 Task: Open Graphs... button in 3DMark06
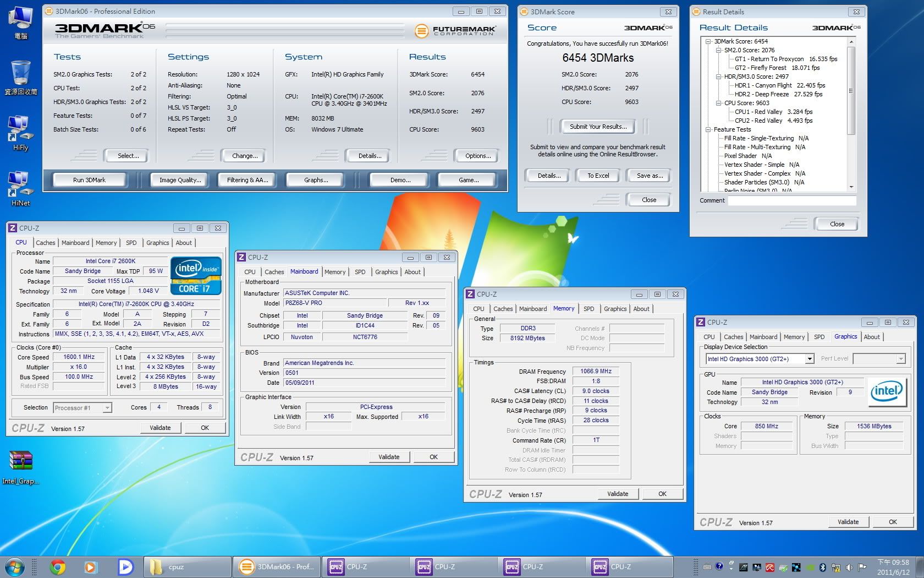[x=316, y=180]
